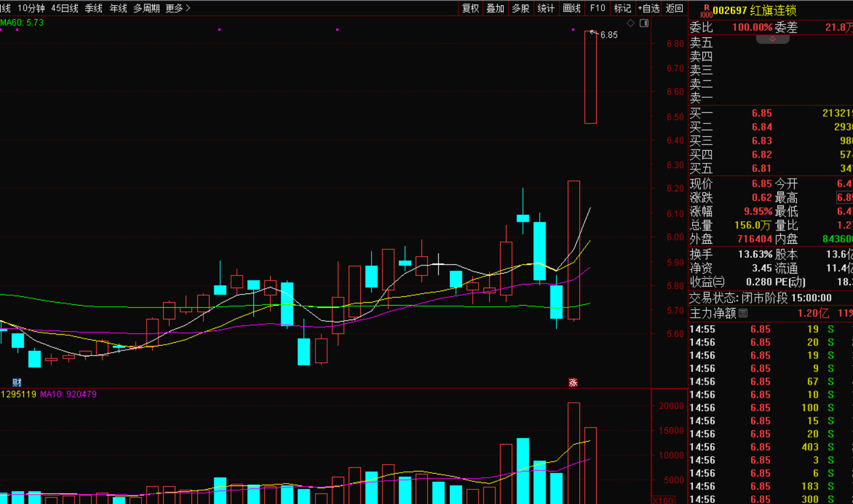This screenshot has width=853, height=504.
Task: Click the 涨 limit-up marker on chart
Action: click(x=573, y=382)
